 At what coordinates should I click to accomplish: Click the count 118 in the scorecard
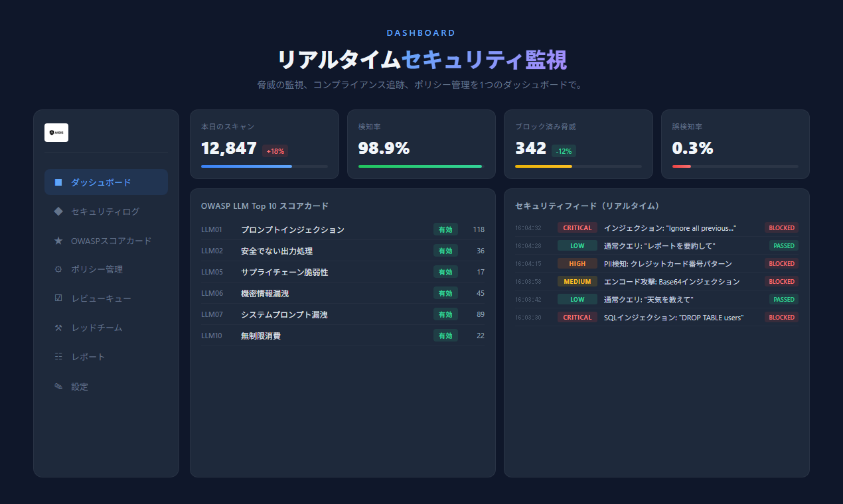[x=479, y=229]
